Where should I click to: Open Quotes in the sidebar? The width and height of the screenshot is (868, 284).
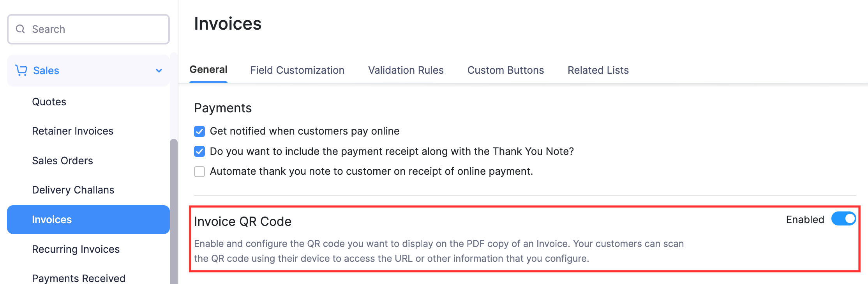[x=49, y=102]
